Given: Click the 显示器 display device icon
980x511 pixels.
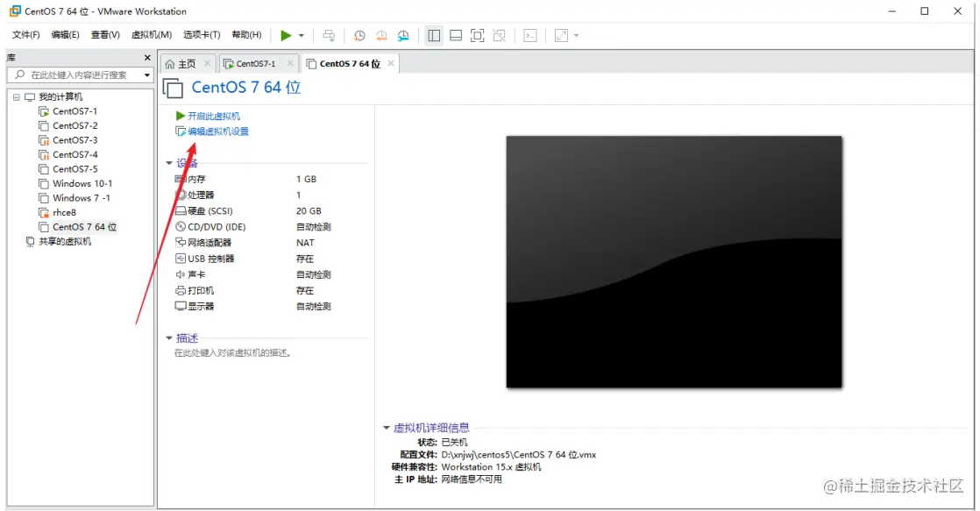Looking at the screenshot, I should (x=181, y=306).
